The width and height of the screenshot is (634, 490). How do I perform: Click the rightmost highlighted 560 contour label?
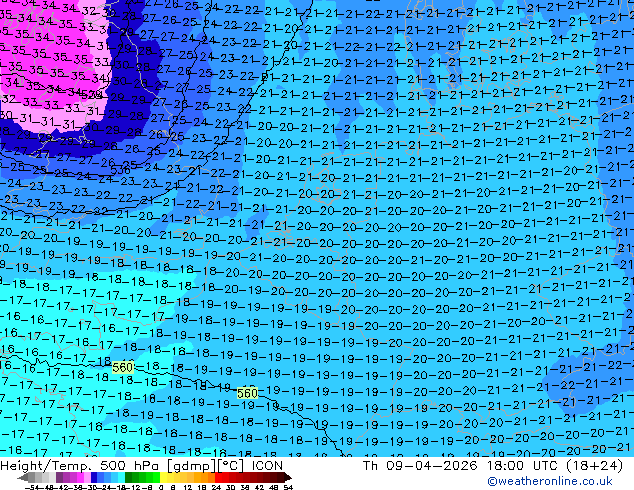click(247, 393)
